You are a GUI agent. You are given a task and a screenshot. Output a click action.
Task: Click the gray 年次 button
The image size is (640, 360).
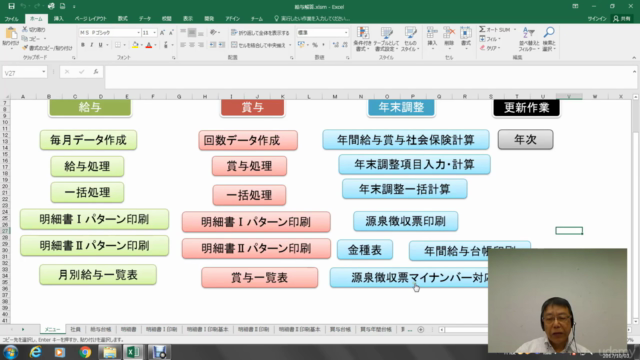click(x=525, y=139)
